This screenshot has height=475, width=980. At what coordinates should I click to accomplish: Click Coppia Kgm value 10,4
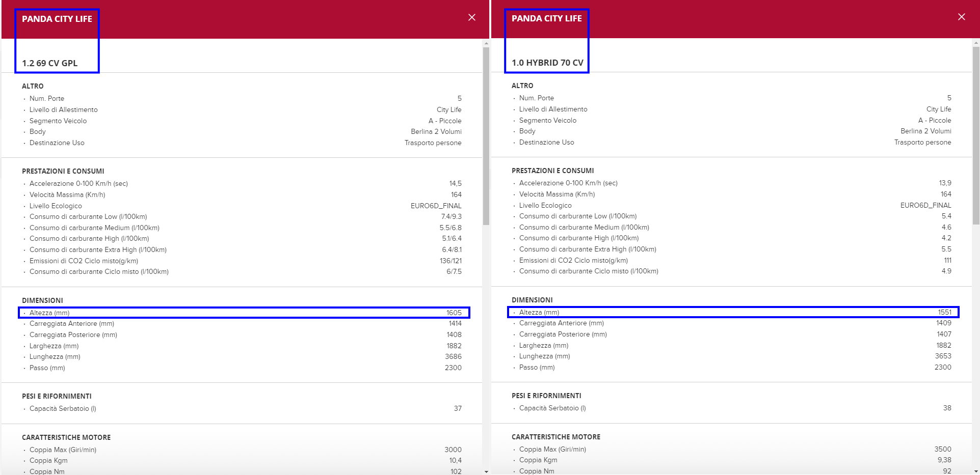tap(456, 460)
